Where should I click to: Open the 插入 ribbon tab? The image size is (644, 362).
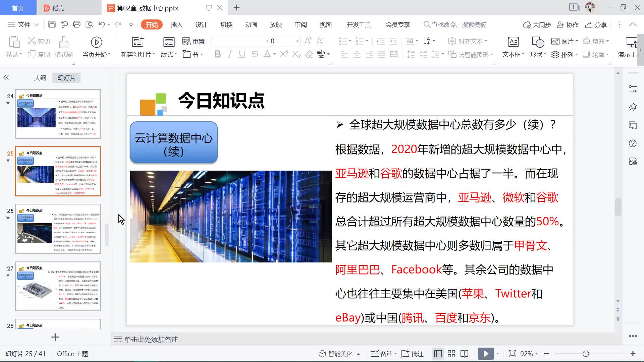(176, 24)
